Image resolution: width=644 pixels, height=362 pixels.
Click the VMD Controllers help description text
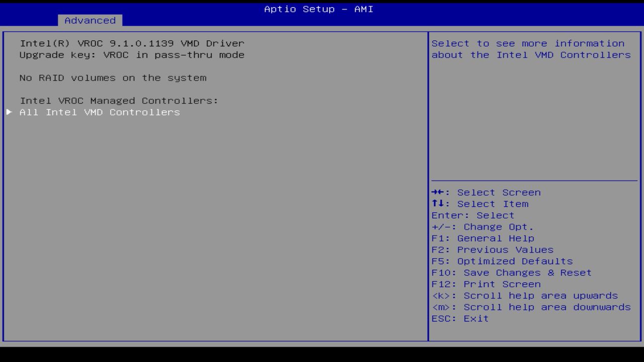(x=531, y=49)
